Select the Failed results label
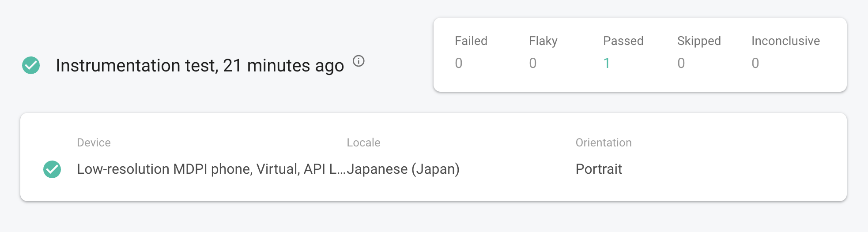This screenshot has width=868, height=232. pos(471,41)
